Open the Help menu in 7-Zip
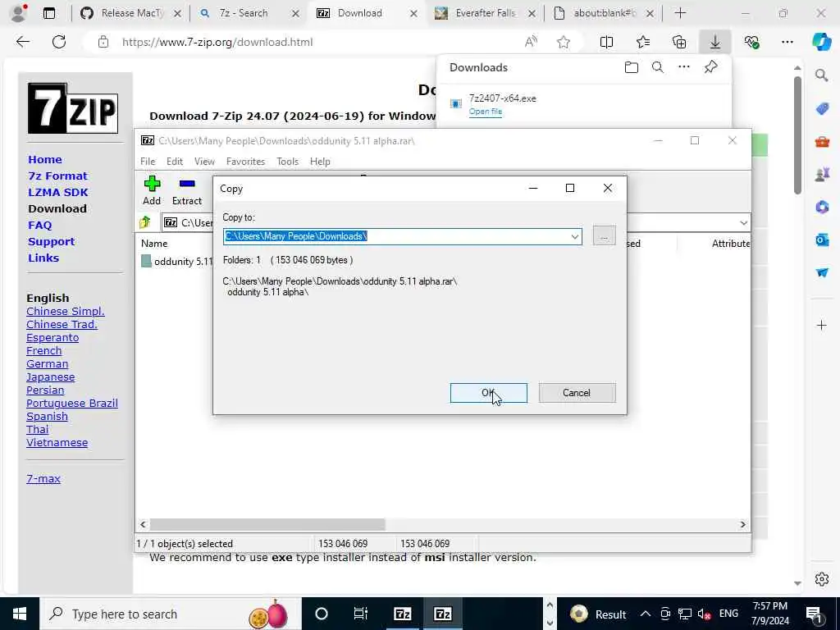 [320, 162]
